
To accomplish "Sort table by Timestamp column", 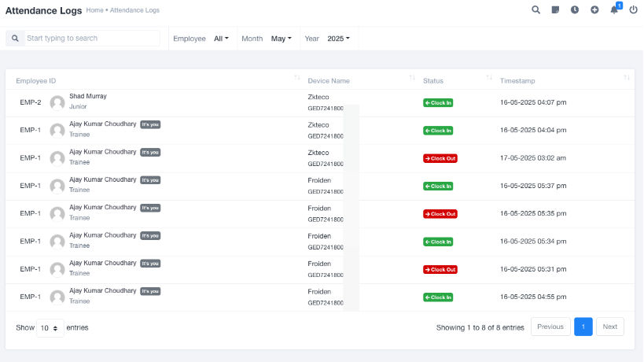I will (626, 78).
